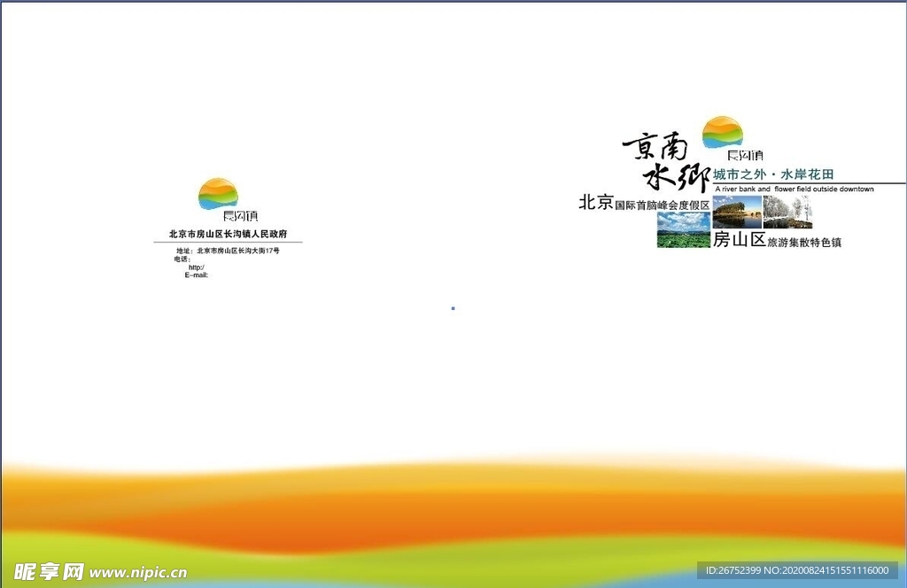Click the 北京市房山区长沟镇人民政府 heading
The image size is (907, 588).
(x=229, y=234)
